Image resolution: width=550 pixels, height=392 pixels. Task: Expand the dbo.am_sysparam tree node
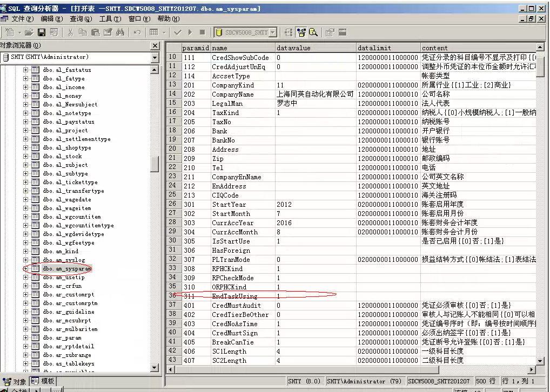coord(25,269)
